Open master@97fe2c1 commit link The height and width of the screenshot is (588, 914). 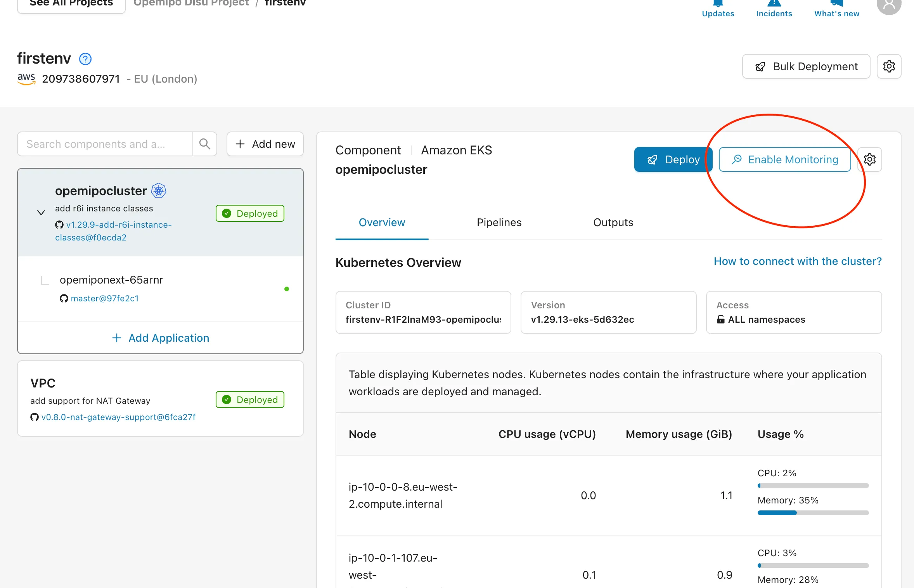click(105, 298)
